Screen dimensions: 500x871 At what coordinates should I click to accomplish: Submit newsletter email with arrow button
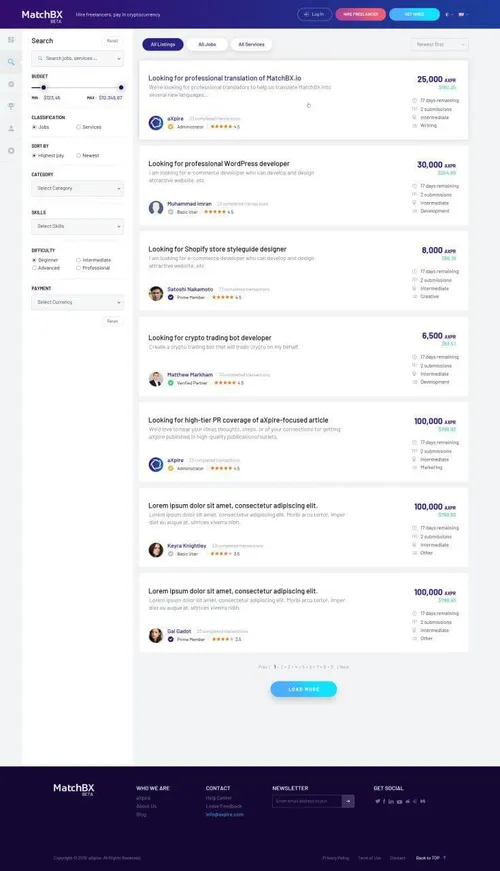click(348, 801)
